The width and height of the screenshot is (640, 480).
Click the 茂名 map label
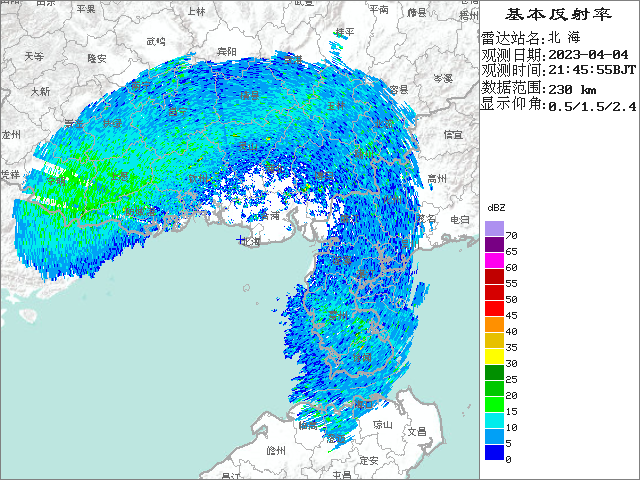pos(427,219)
